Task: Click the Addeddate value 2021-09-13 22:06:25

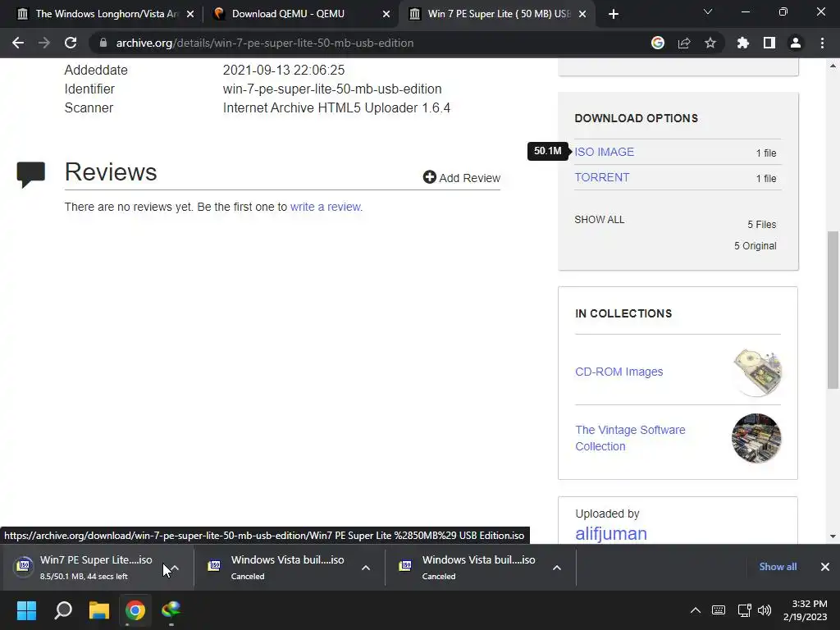Action: [x=284, y=71]
